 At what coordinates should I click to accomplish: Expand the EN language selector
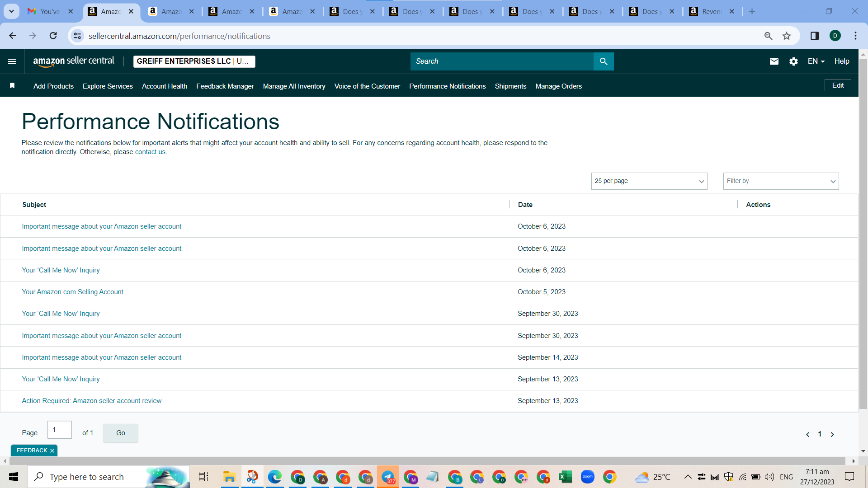coord(816,61)
